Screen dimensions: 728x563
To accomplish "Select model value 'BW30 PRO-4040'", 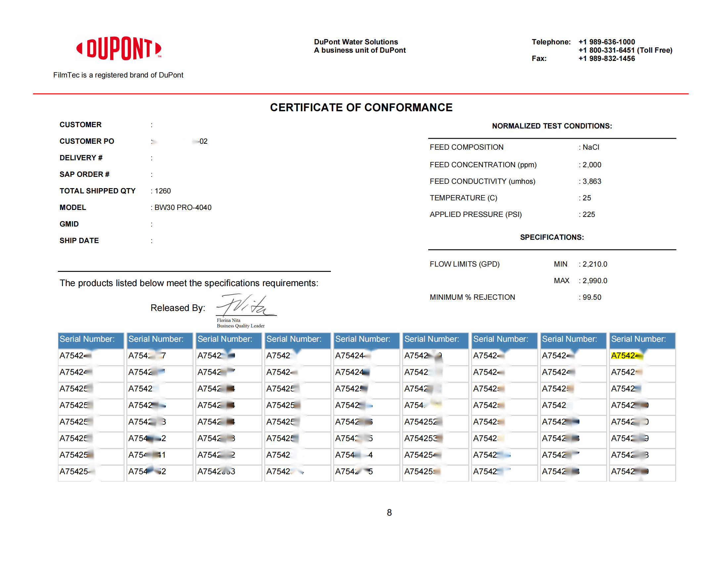I will click(183, 207).
